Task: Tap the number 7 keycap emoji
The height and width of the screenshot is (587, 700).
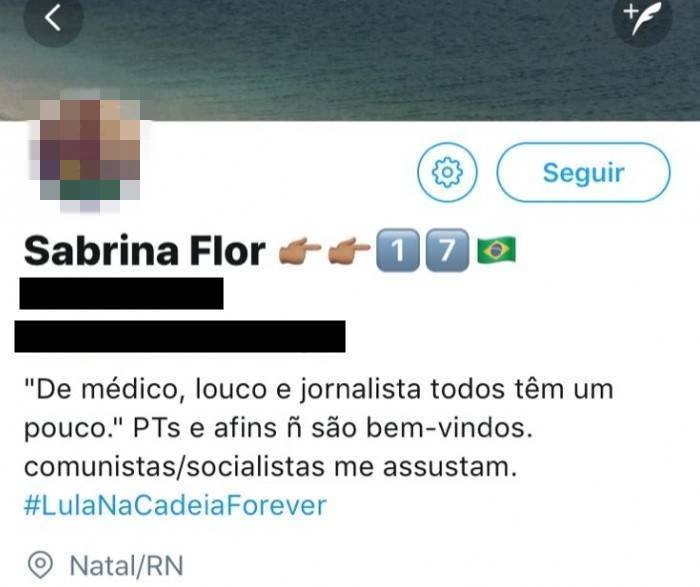Action: coord(447,250)
